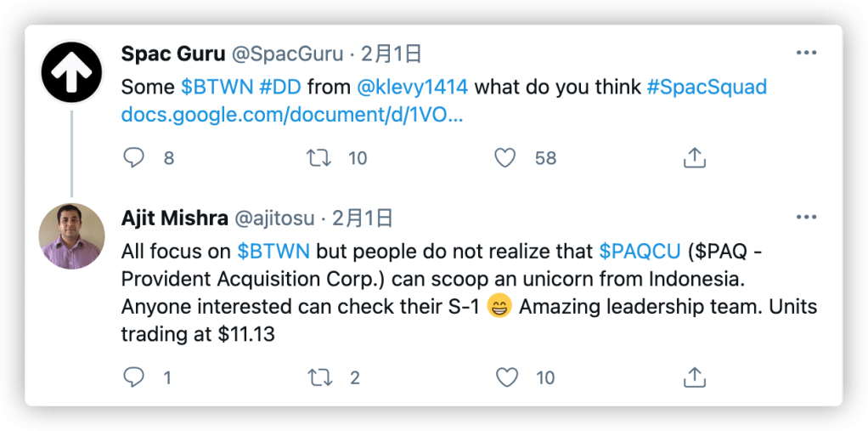Like Ajit Mishra's tweet
Screen dimensions: 868x431
(505, 377)
